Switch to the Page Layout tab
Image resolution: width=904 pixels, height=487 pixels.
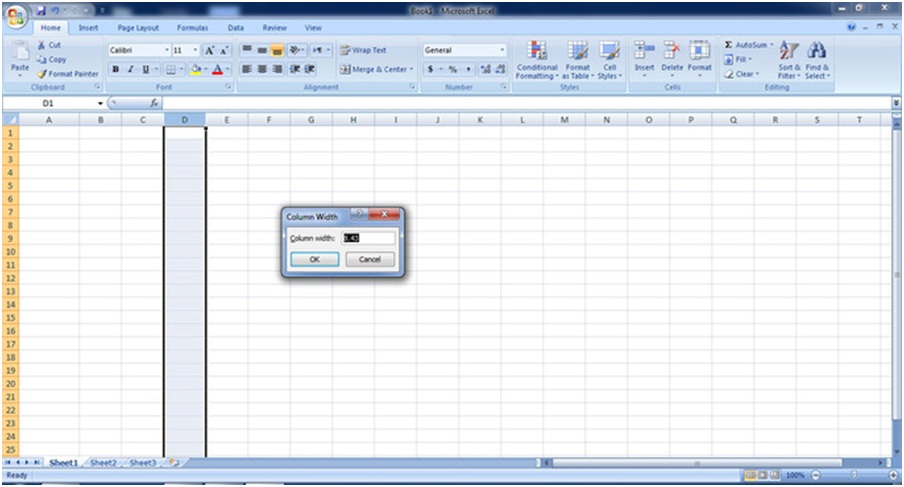point(138,28)
